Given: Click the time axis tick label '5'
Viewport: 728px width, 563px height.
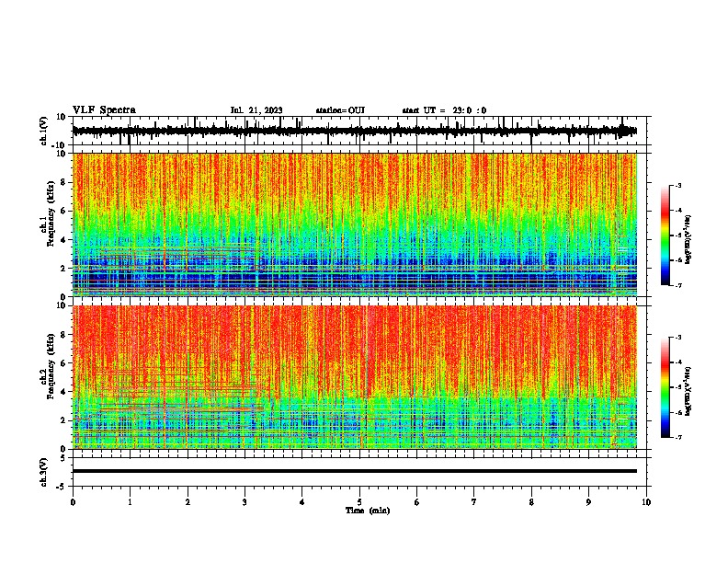Looking at the screenshot, I should [359, 502].
